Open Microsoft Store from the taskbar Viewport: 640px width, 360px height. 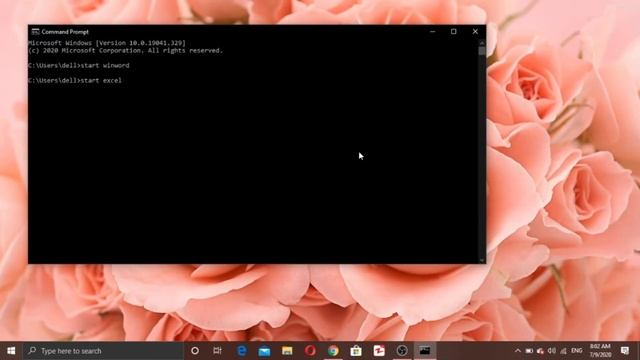click(x=356, y=351)
